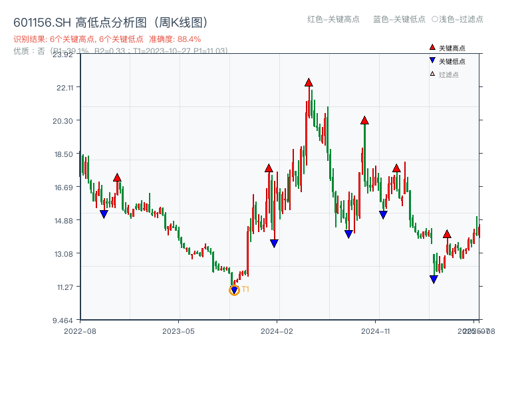Click the chart title 601156.SH 高低点分析图

click(81, 21)
